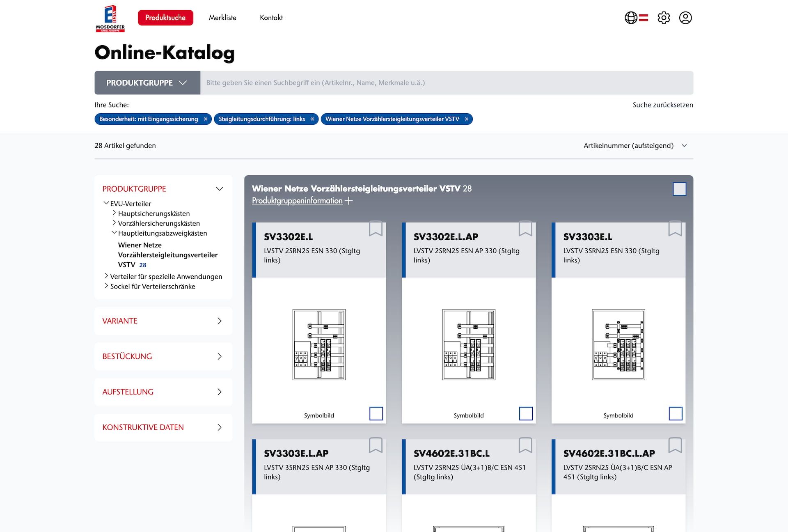
Task: Expand Verteiler für spezielle Anwendungen node
Action: click(106, 276)
